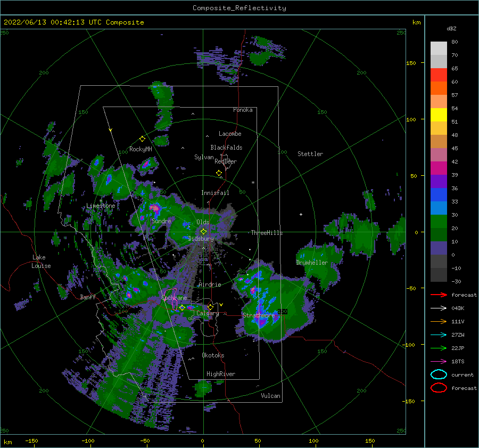Click the red 60-65 dBZ color swatch

click(x=439, y=75)
